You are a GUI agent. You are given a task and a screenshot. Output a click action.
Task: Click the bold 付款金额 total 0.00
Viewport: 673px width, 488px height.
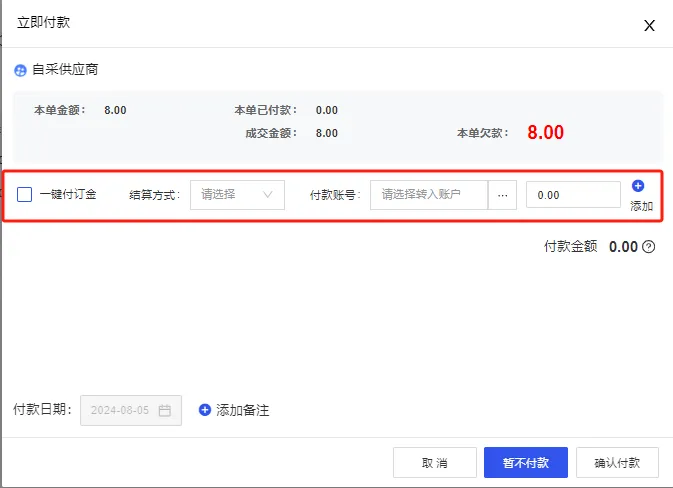pyautogui.click(x=623, y=247)
